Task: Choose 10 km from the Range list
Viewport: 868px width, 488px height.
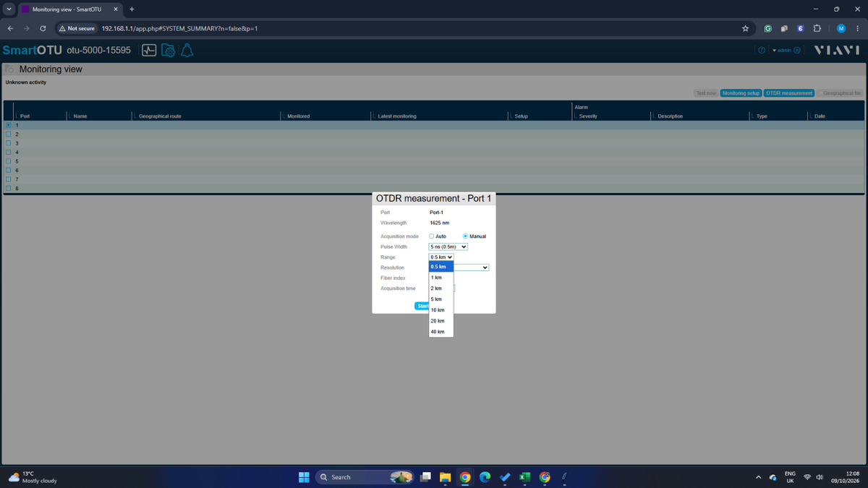Action: pos(441,310)
